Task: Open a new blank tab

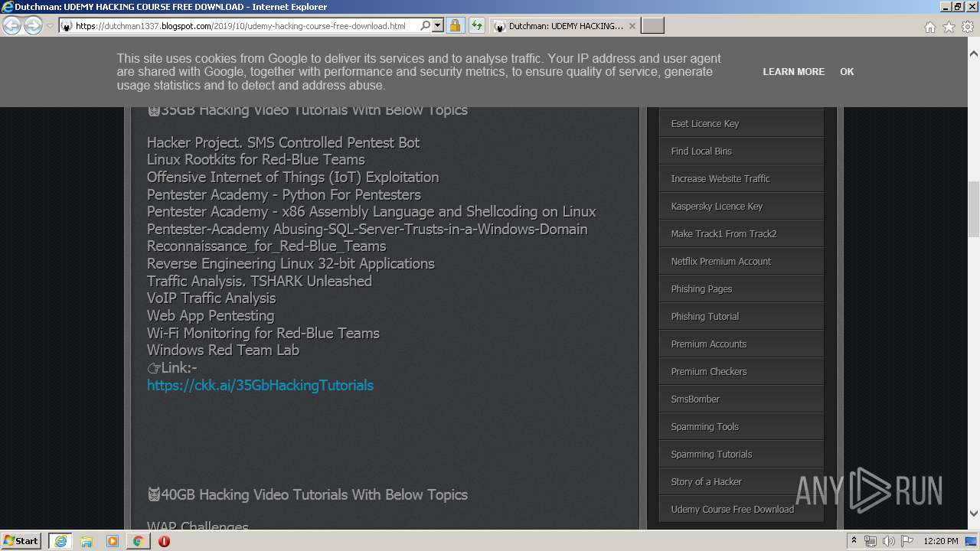Action: pyautogui.click(x=652, y=26)
